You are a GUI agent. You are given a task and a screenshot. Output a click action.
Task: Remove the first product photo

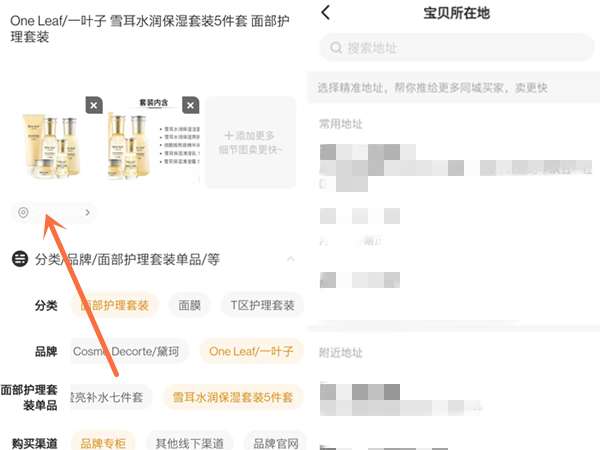click(x=94, y=105)
